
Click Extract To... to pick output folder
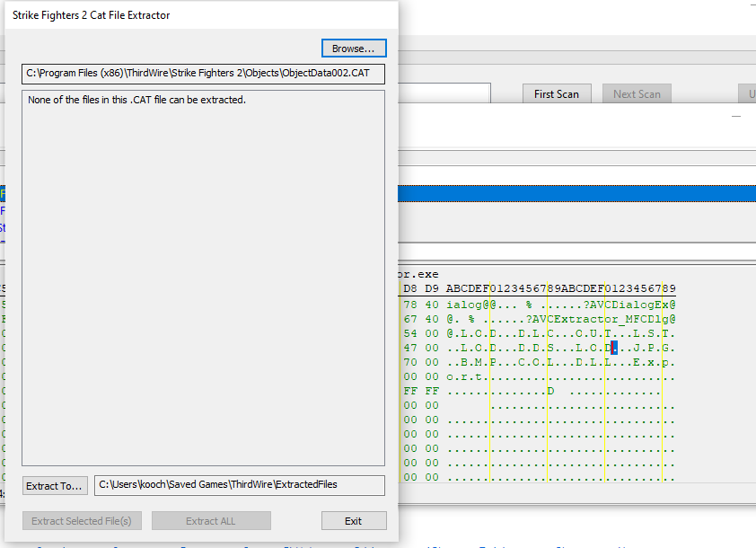[55, 485]
